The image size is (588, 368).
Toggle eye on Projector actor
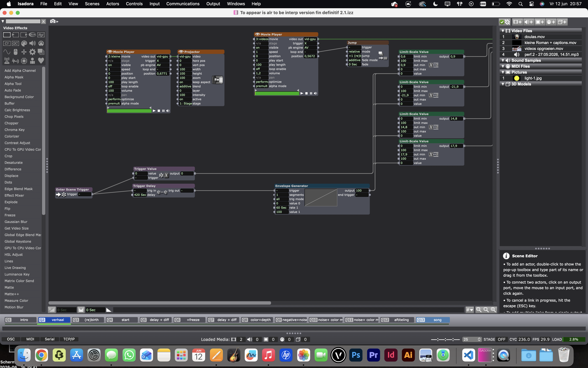click(x=181, y=52)
